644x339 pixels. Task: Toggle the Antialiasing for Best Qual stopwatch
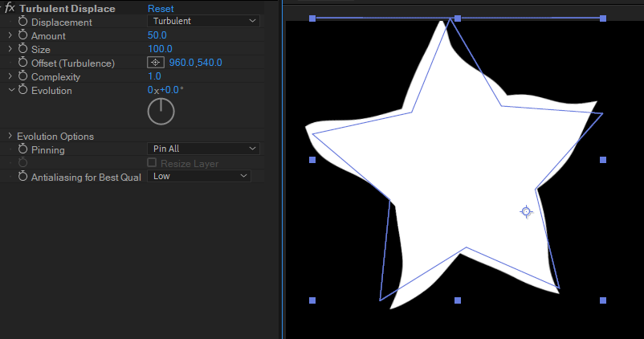click(23, 177)
